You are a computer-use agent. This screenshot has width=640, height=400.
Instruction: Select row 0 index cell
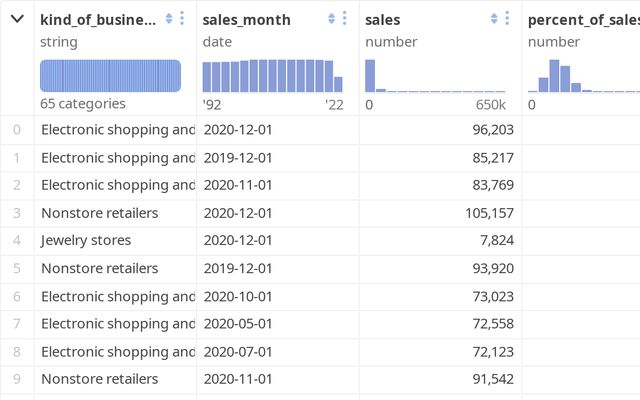coord(16,129)
